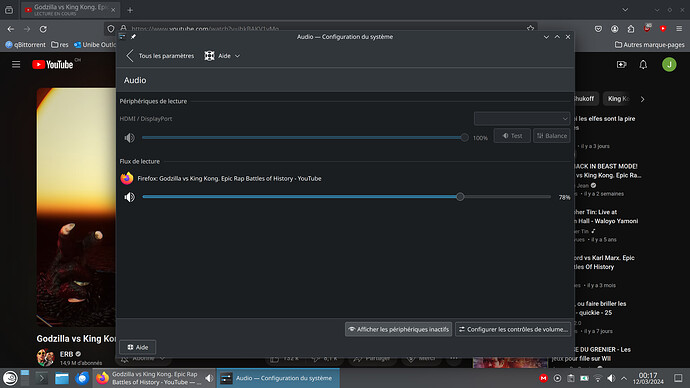Open the Karl Marx Epic Rap Battles suggestion

[x=604, y=262]
